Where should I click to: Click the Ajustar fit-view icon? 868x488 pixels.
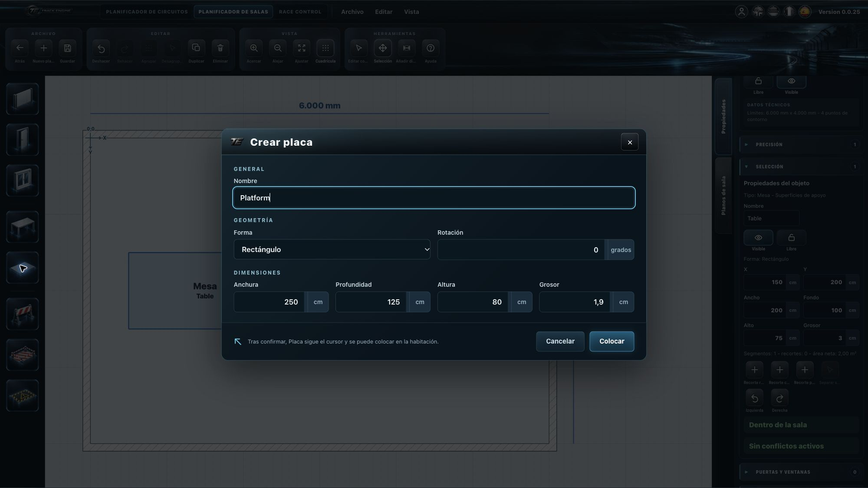pyautogui.click(x=302, y=48)
